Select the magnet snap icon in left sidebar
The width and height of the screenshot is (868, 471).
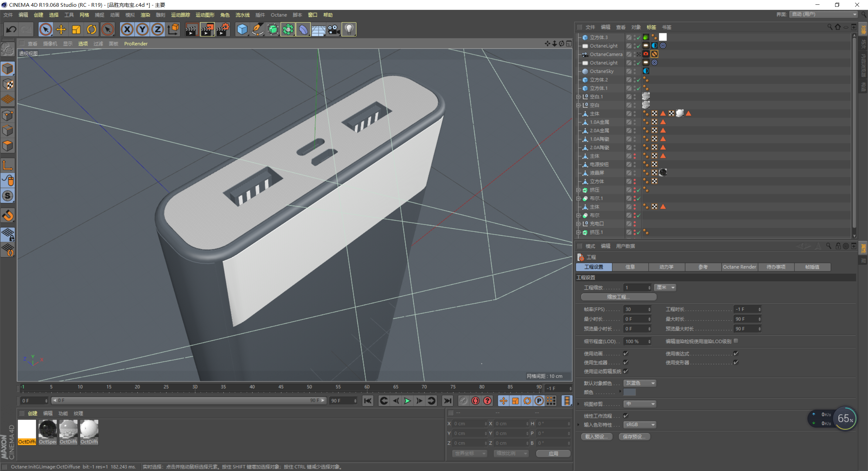click(7, 215)
